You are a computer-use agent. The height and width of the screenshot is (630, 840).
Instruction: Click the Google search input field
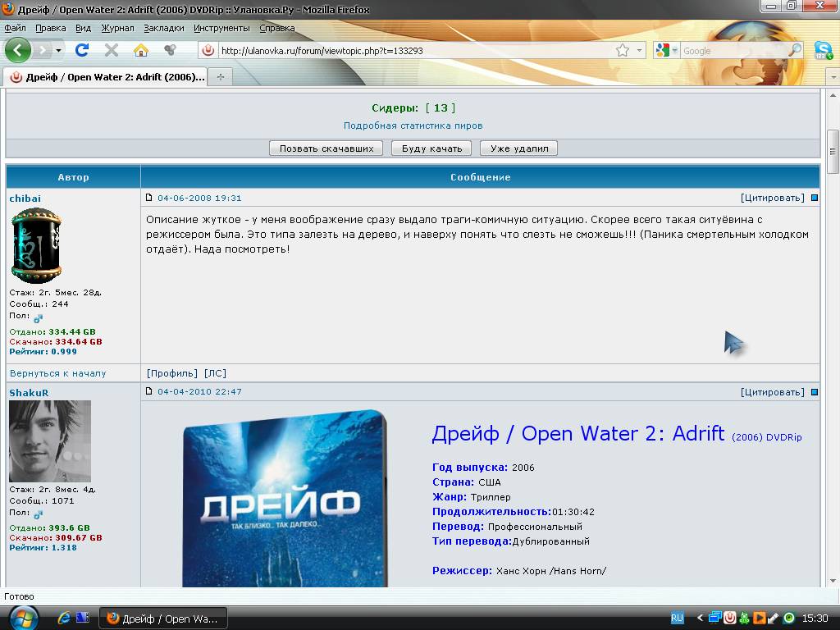(x=734, y=50)
